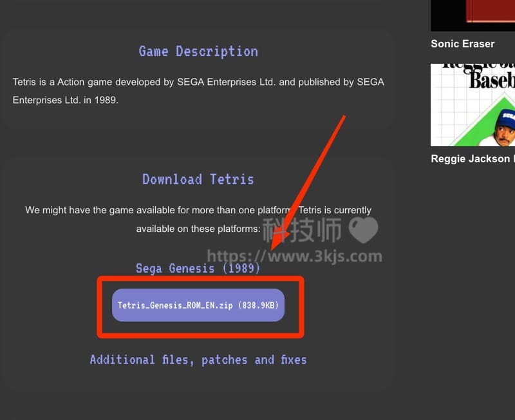515x420 pixels.
Task: Click the 'Sega Genesis (1989)' platform heading
Action: 198,269
